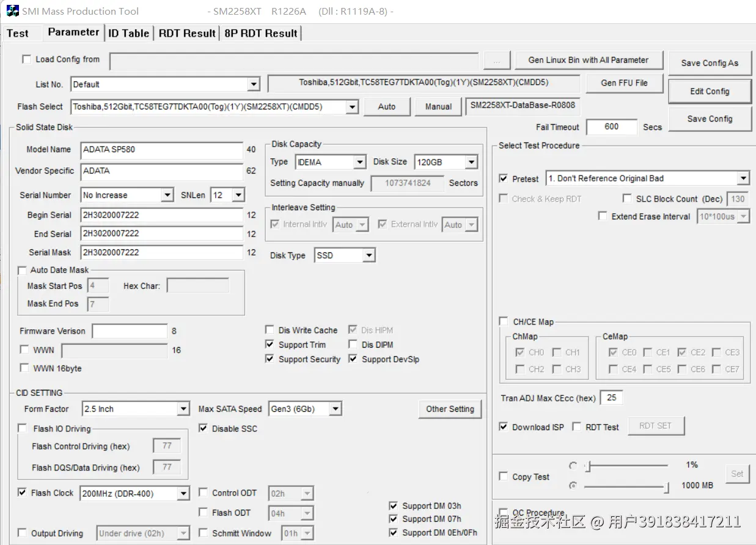Open the Disk Type SSD dropdown

click(345, 255)
